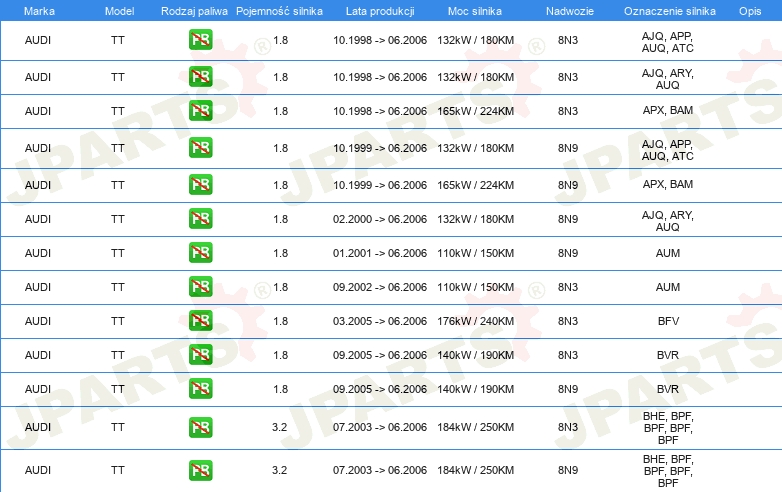Click the fuel icon in the 8N3 BVR row
The width and height of the screenshot is (782, 492).
[200, 354]
